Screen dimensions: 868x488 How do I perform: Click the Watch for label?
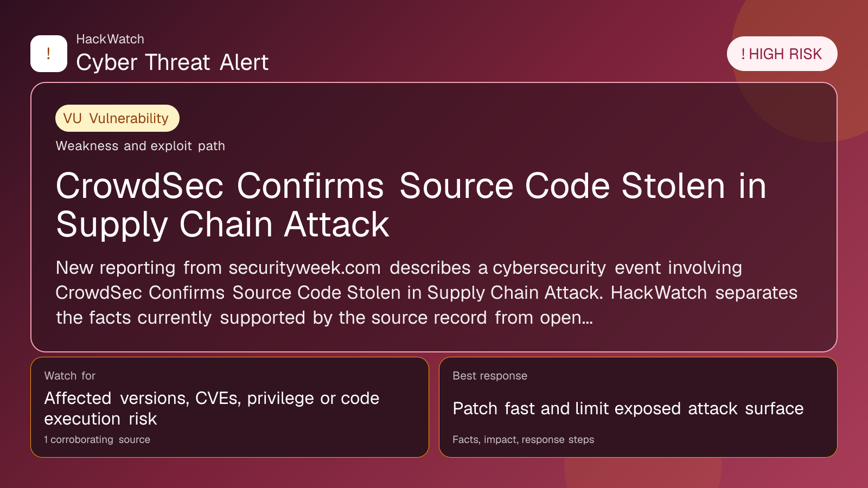[70, 376]
